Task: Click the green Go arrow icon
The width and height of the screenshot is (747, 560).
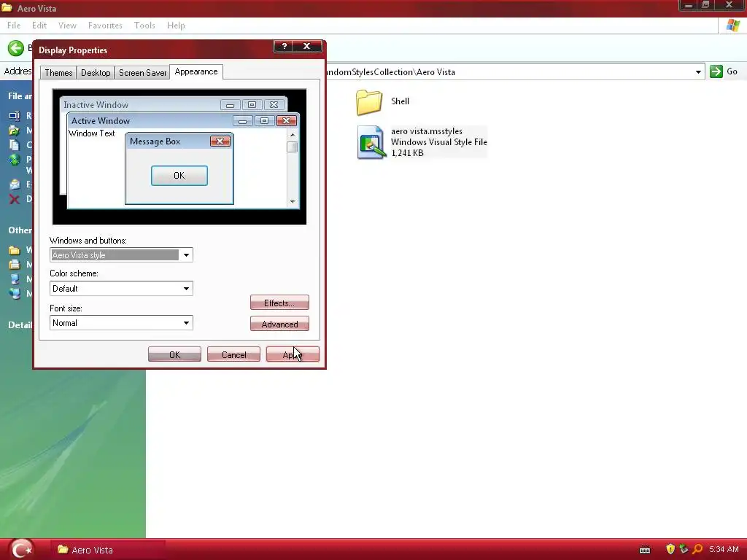Action: pos(716,71)
